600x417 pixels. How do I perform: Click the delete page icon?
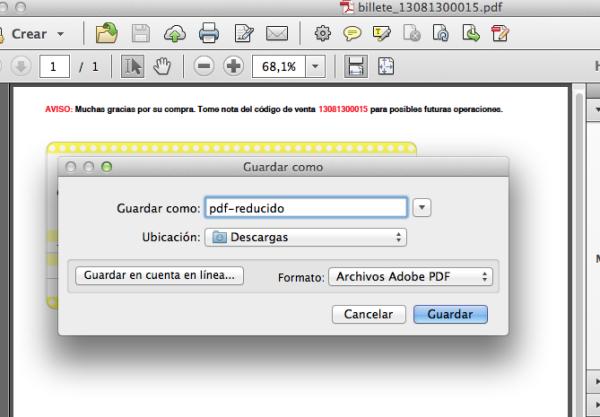[x=412, y=33]
